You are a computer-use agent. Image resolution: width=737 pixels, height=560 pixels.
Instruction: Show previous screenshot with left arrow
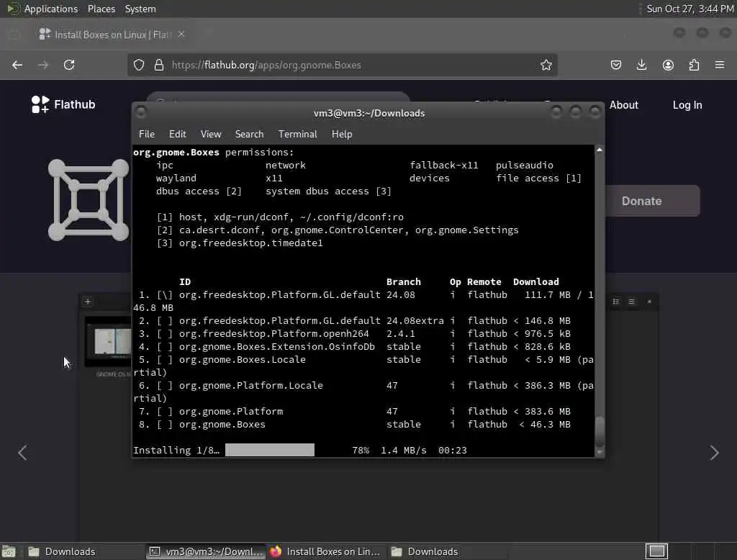pyautogui.click(x=22, y=452)
